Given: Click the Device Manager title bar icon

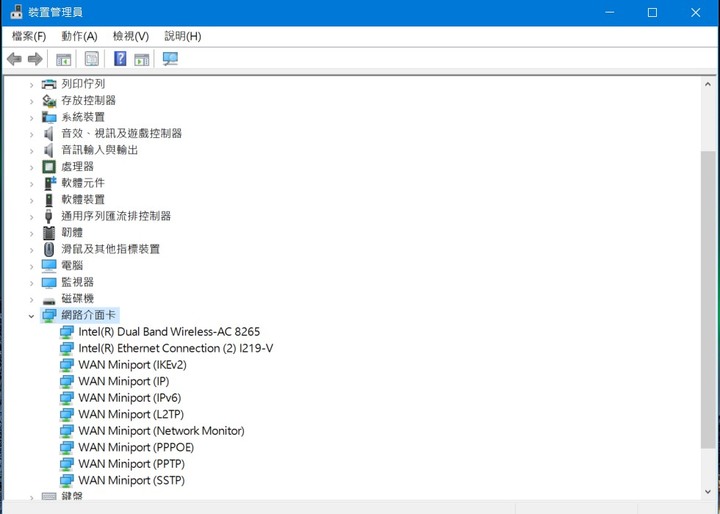Looking at the screenshot, I should (16, 12).
